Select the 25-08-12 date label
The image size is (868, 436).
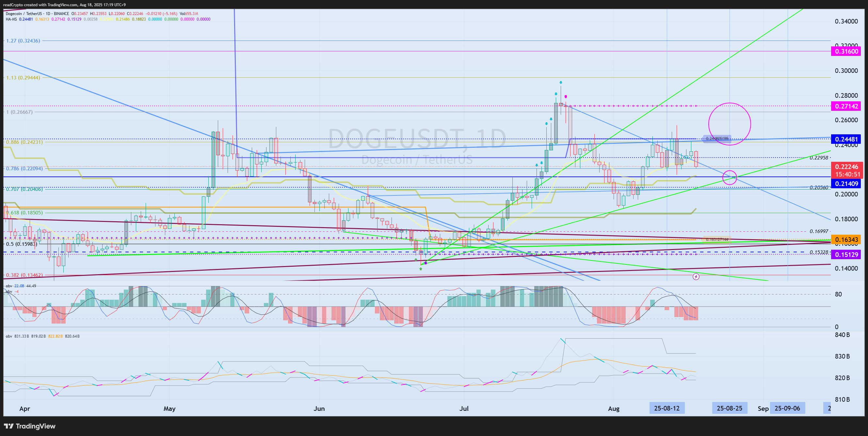tap(667, 408)
